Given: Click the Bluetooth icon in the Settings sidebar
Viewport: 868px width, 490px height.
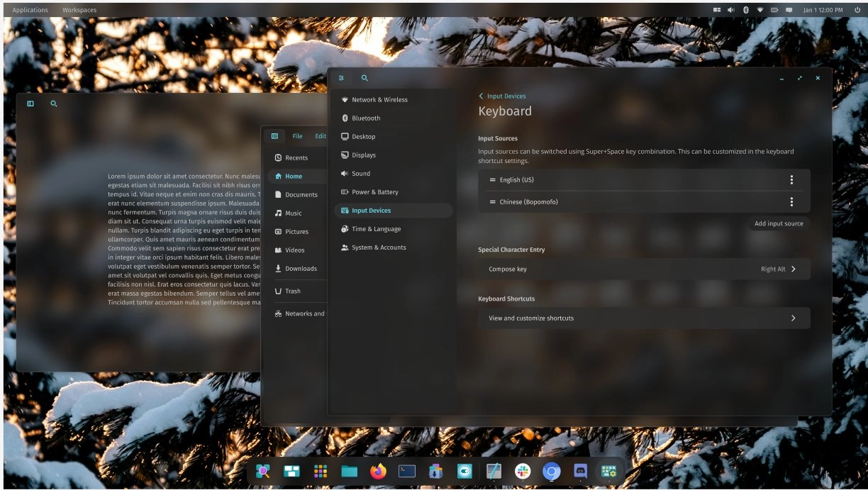Looking at the screenshot, I should coord(345,118).
